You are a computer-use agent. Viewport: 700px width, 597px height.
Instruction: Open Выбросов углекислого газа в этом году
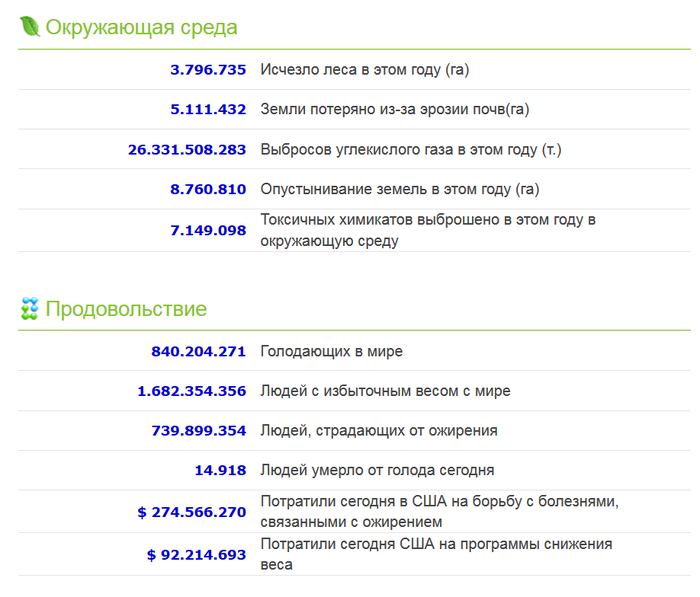(411, 150)
